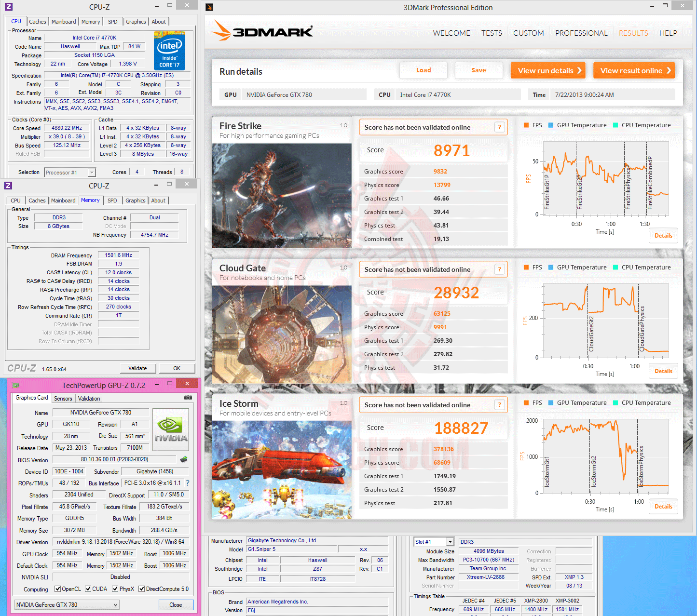Click the Bus Interface question mark in GPU-Z
Viewport: 697px width, 616px height.
pos(188,483)
